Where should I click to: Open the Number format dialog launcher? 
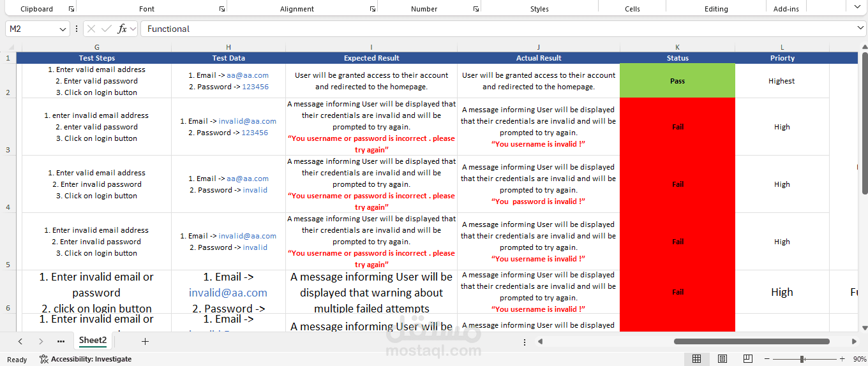coord(476,9)
